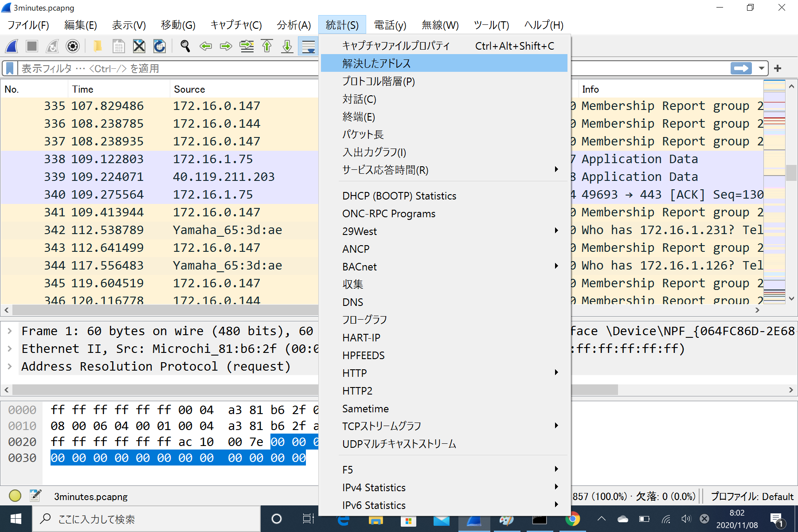This screenshot has height=532, width=798.
Task: Click the display filter bookmark icon
Action: (10, 68)
